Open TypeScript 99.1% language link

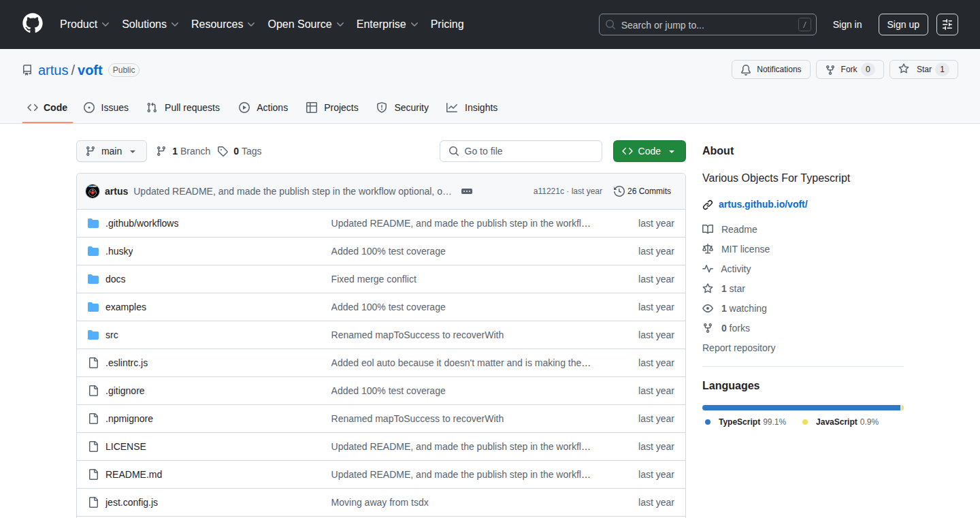pos(745,422)
